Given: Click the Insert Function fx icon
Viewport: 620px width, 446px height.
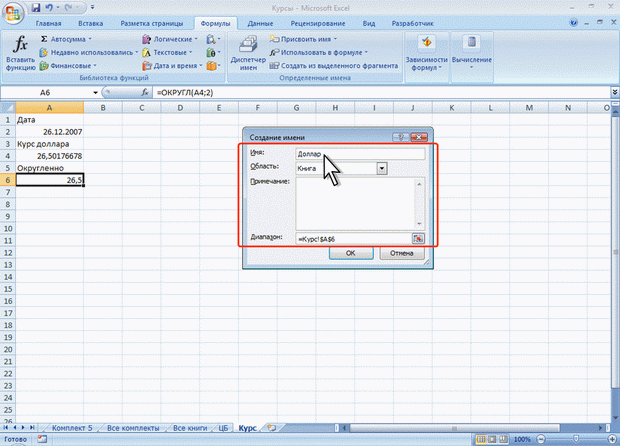Looking at the screenshot, I should click(x=20, y=53).
